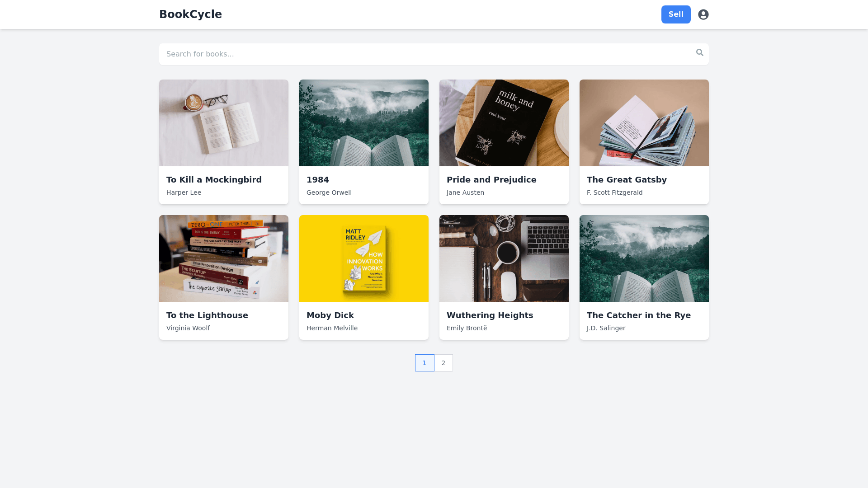
Task: Open the 1984 book cover image
Action: pos(364,123)
